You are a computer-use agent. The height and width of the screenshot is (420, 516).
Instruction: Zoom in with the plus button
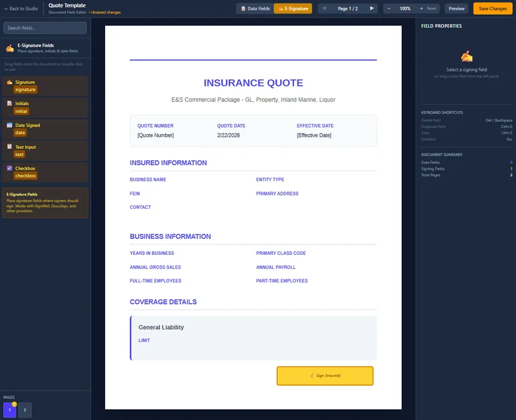(421, 8)
